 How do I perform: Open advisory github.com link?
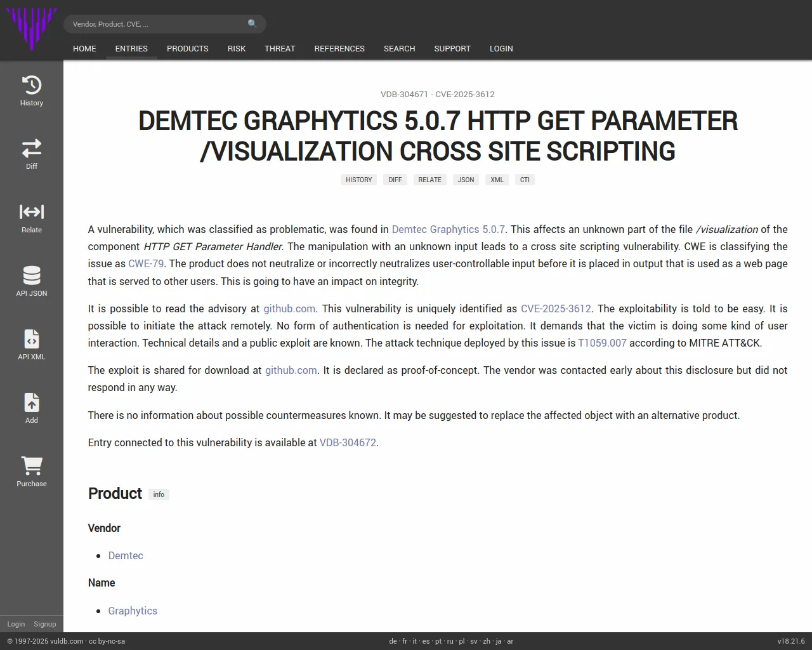point(289,308)
